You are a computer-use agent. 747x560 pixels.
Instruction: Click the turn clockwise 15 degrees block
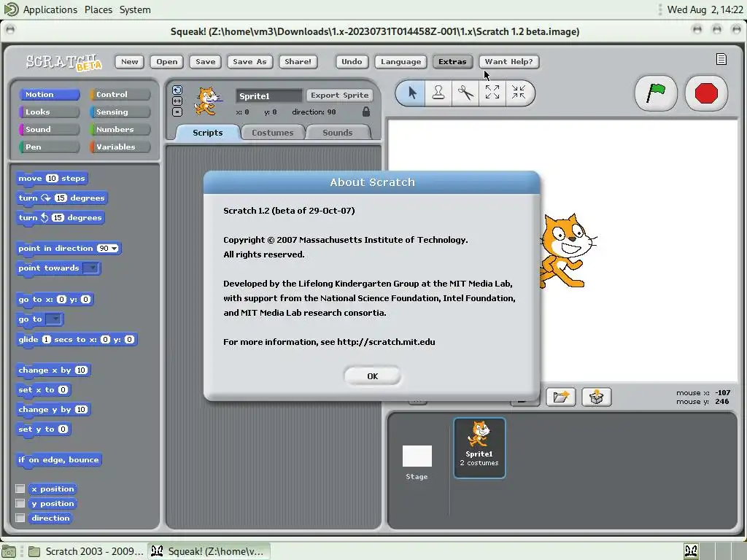62,198
